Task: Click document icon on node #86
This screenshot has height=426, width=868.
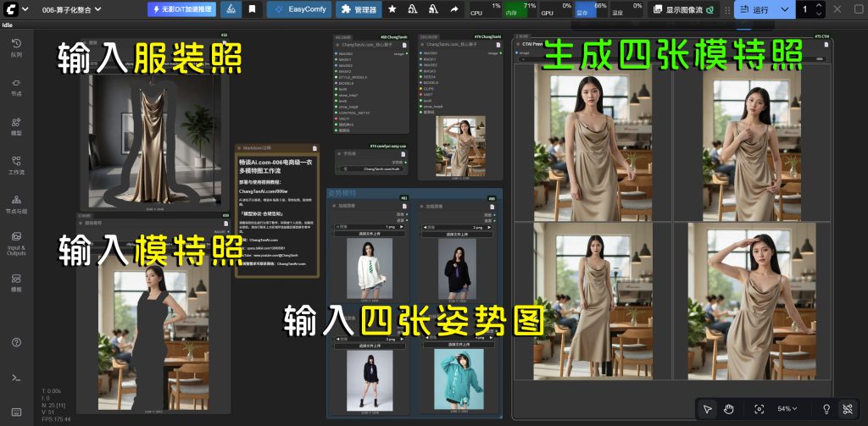Action: point(492,206)
